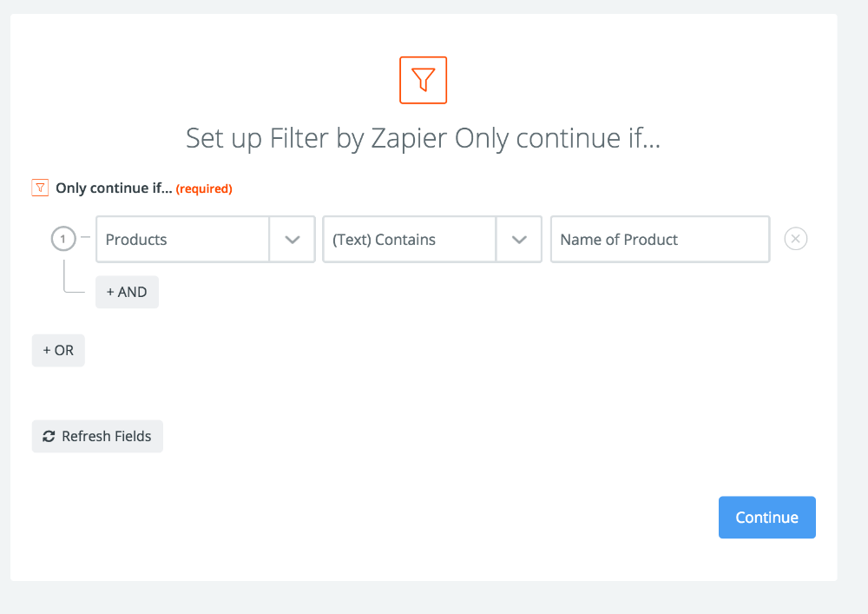868x614 pixels.
Task: Expand the (Text) Contains chevron arrow
Action: coord(519,240)
